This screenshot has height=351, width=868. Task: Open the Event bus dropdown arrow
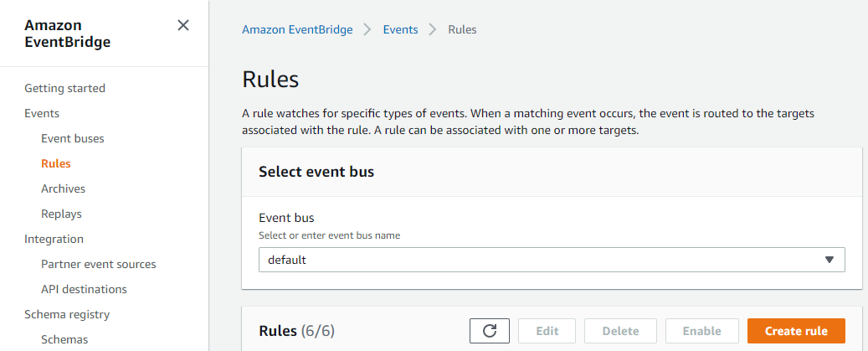click(829, 260)
